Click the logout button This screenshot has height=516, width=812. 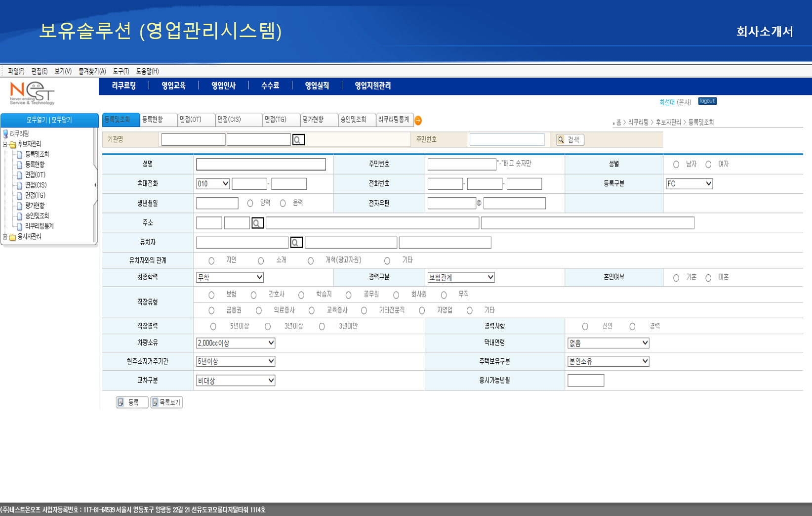[x=706, y=101]
